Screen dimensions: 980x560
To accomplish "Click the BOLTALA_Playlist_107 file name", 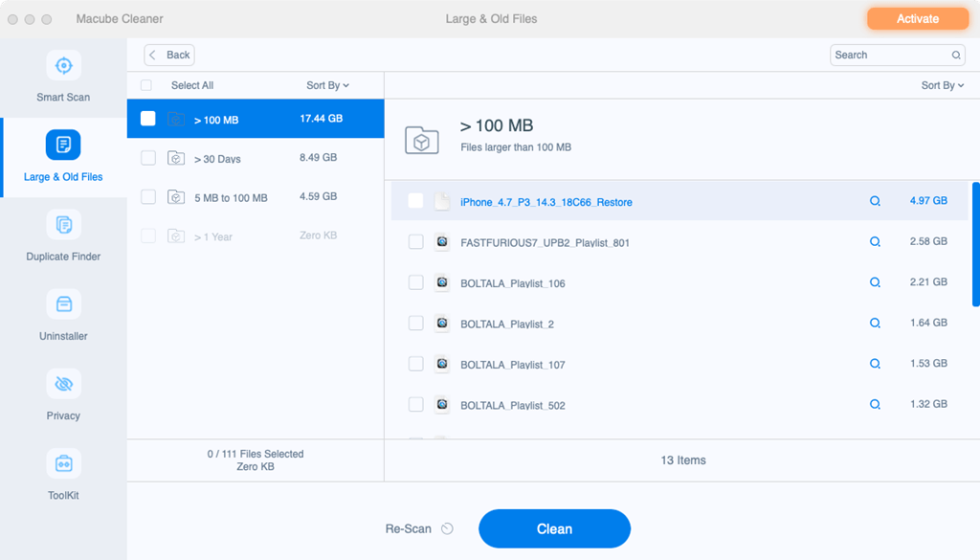I will point(513,365).
